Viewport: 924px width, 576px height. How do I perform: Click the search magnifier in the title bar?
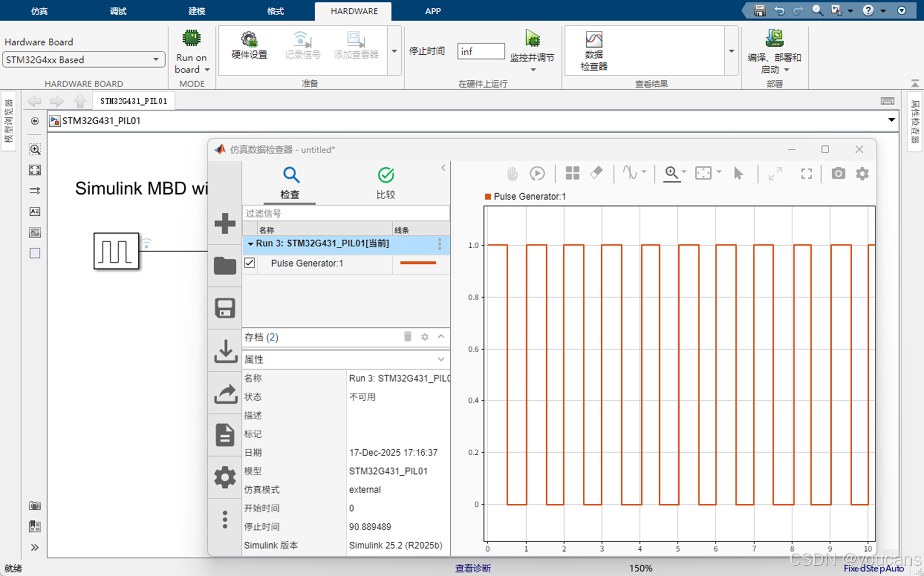pos(817,10)
